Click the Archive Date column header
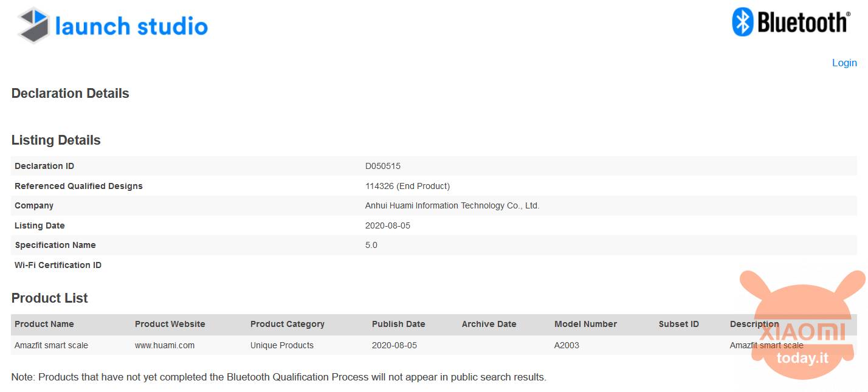Viewport: 868px width, 392px height. (x=489, y=324)
